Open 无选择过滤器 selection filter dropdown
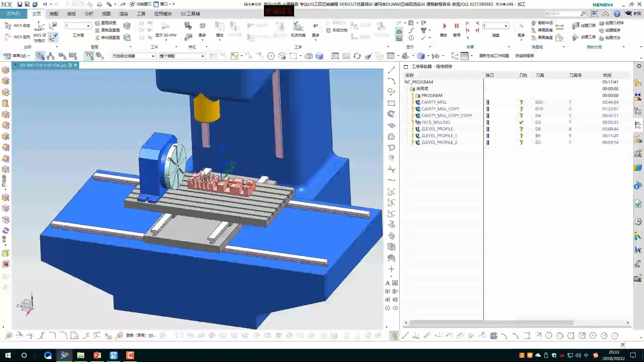The height and width of the screenshot is (362, 644). [x=153, y=56]
